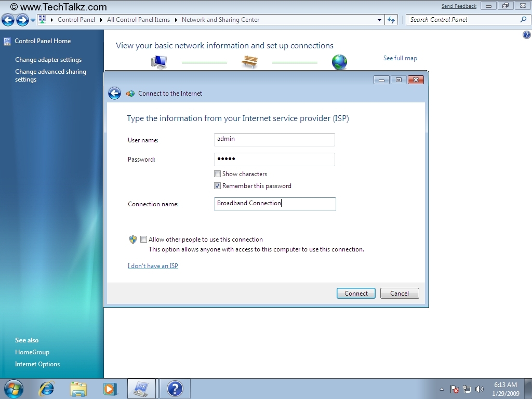The width and height of the screenshot is (532, 399).
Task: Click the computer icon in network map
Action: click(x=159, y=62)
